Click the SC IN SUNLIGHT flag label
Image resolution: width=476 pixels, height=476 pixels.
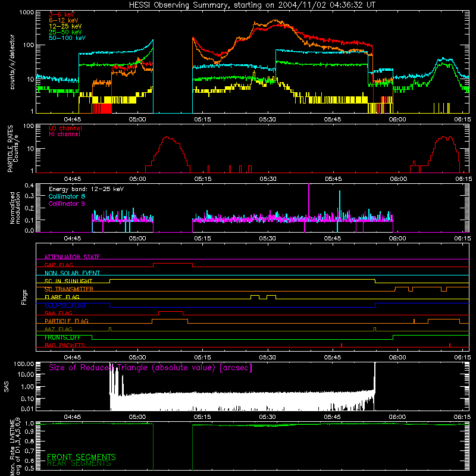coord(68,281)
